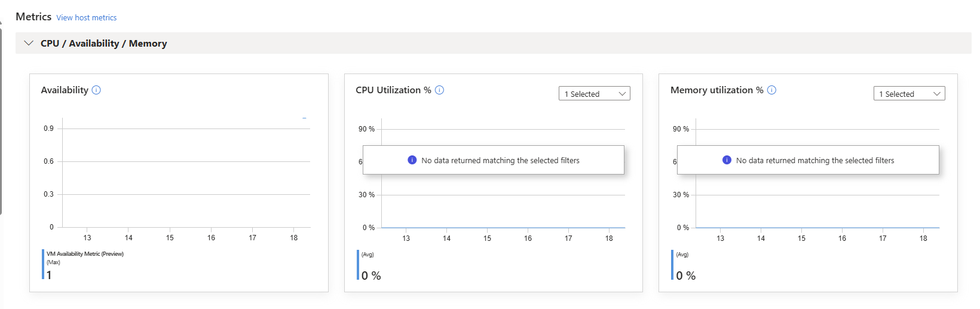This screenshot has width=980, height=309.
Task: Click the Memory 'No data returned' message text
Action: 815,160
